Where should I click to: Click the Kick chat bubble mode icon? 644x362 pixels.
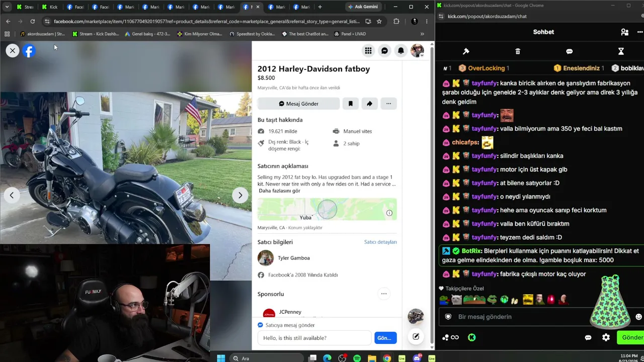point(569,51)
